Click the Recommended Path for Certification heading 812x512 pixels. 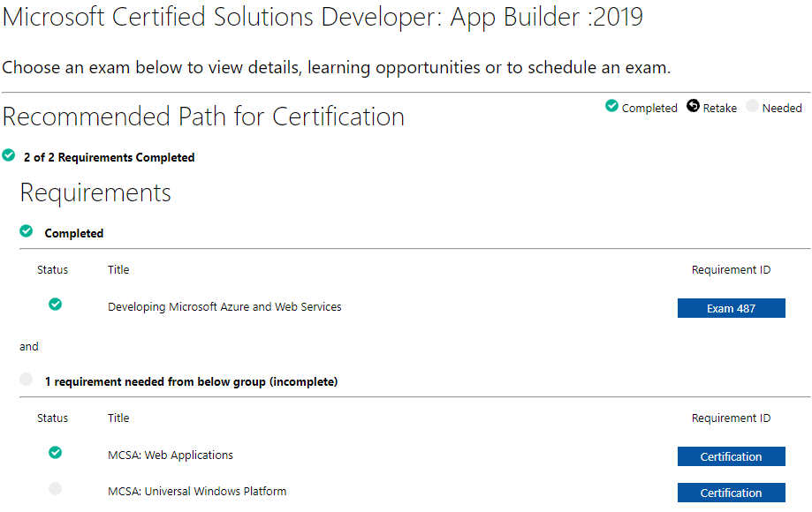203,117
